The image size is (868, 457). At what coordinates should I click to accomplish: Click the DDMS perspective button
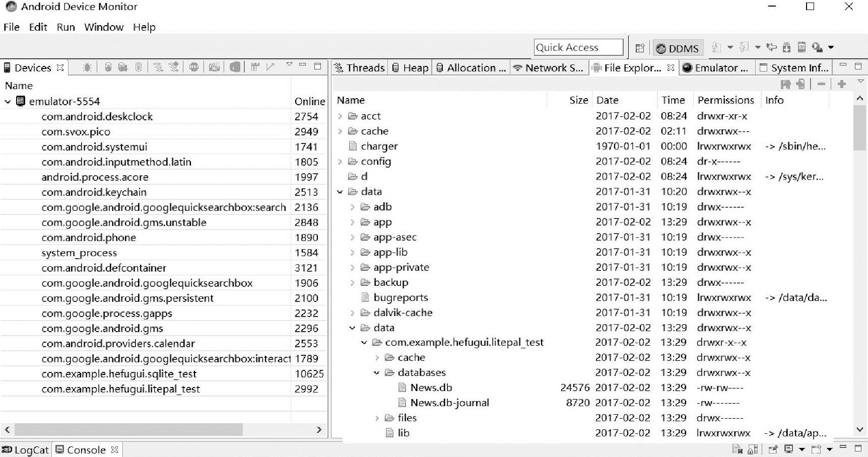click(678, 48)
